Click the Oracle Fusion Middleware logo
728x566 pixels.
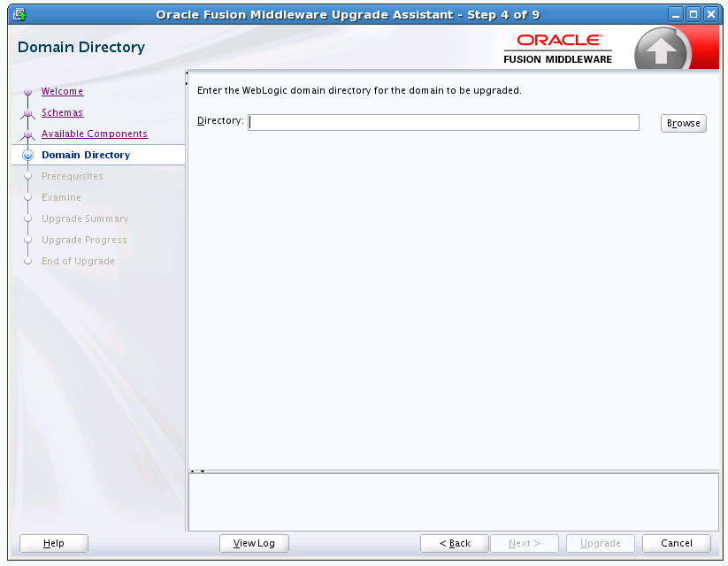click(557, 49)
